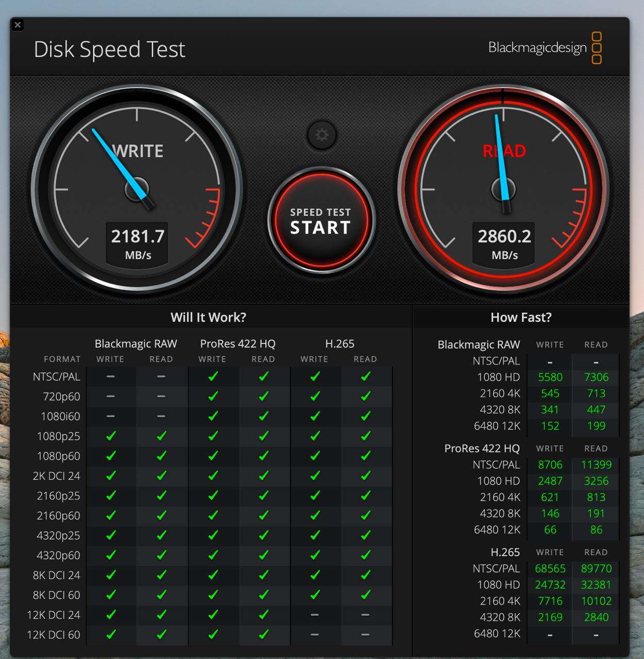The height and width of the screenshot is (659, 644).
Task: Click H.265 1080 HD read value 32381
Action: coord(596,585)
